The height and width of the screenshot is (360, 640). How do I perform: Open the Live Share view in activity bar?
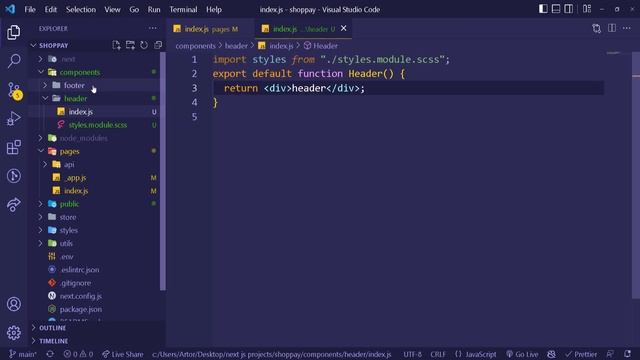click(13, 204)
